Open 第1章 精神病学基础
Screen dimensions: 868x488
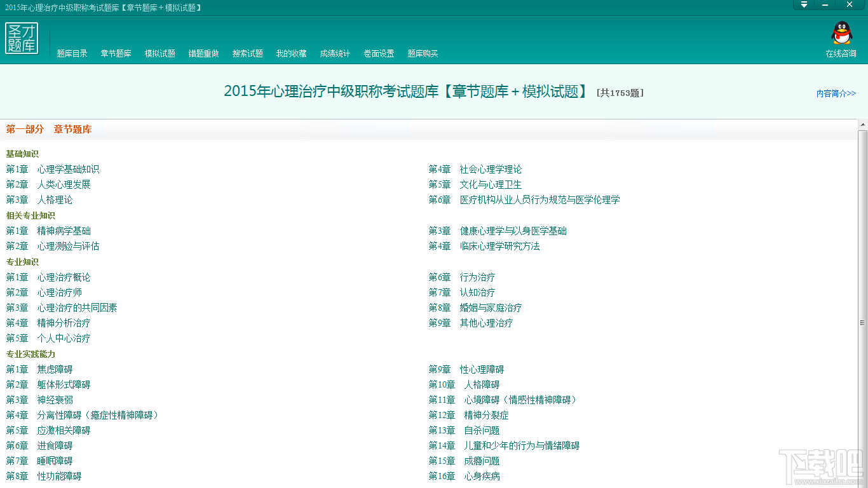coord(48,231)
